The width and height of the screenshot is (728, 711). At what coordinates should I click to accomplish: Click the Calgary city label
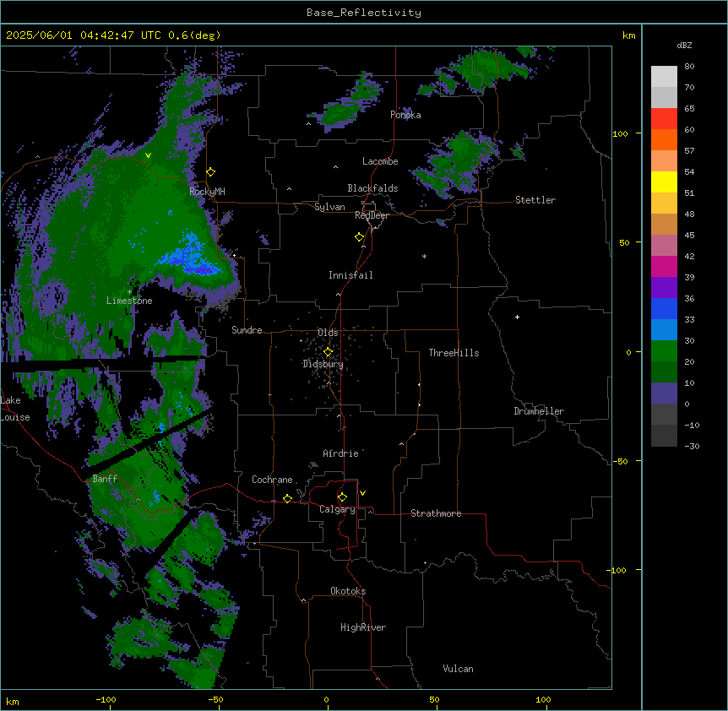(x=338, y=509)
